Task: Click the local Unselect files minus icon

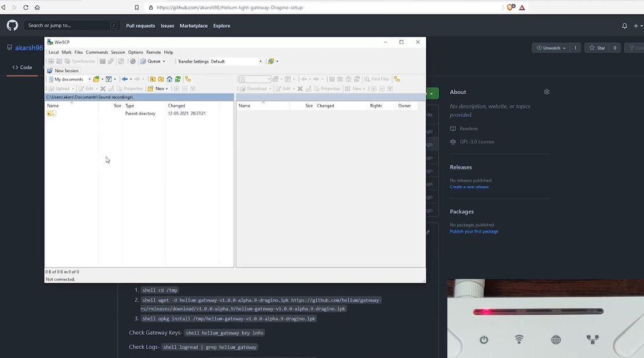Action: pos(184,89)
